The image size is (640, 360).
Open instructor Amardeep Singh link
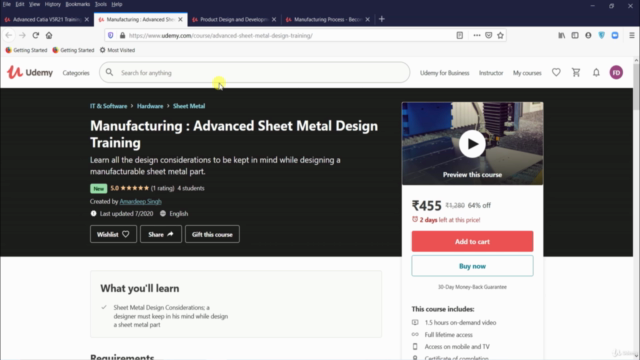pyautogui.click(x=140, y=201)
